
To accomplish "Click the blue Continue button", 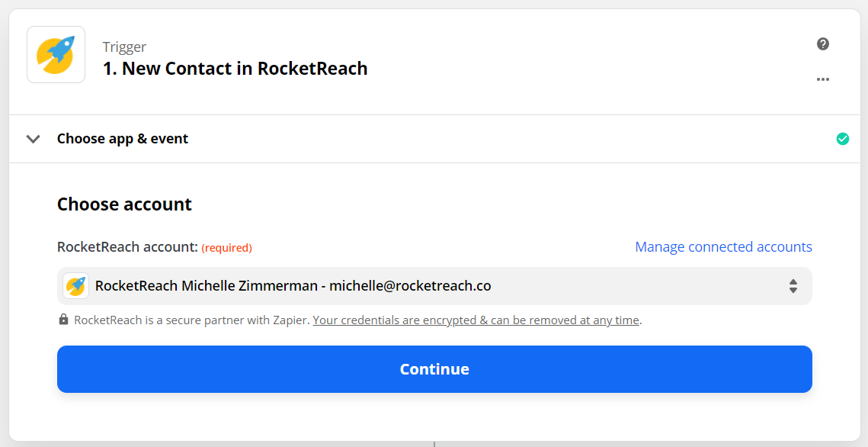I will tap(434, 369).
